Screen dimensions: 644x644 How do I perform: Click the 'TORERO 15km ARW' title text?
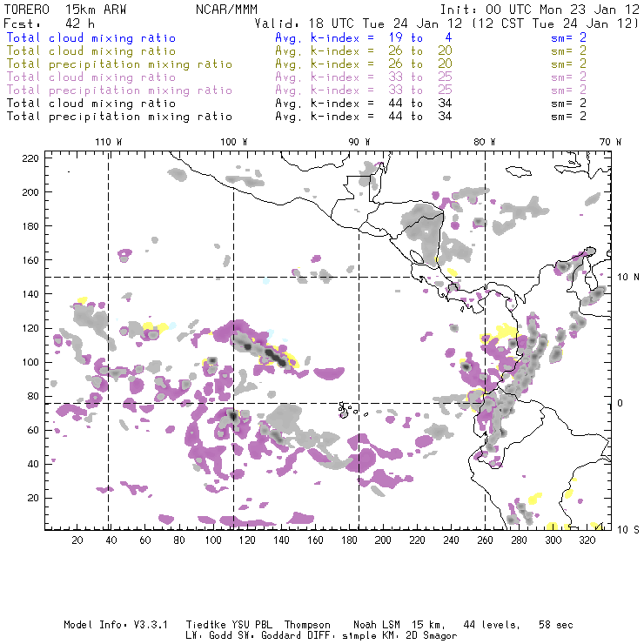(65, 10)
